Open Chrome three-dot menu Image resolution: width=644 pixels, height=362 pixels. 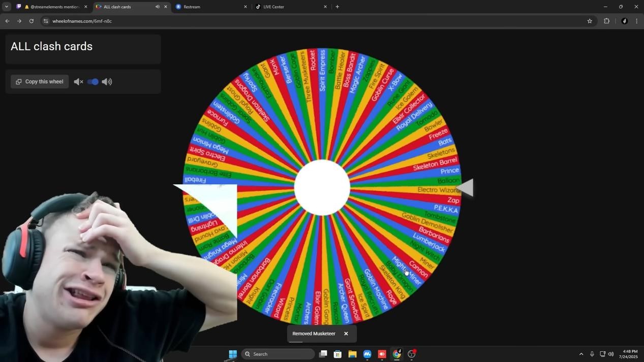pyautogui.click(x=636, y=21)
